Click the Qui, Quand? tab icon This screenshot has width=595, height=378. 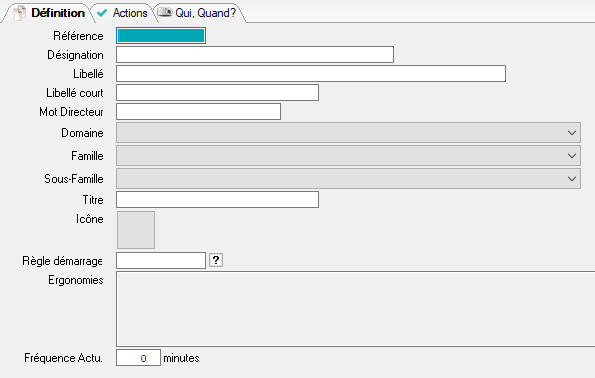click(165, 12)
